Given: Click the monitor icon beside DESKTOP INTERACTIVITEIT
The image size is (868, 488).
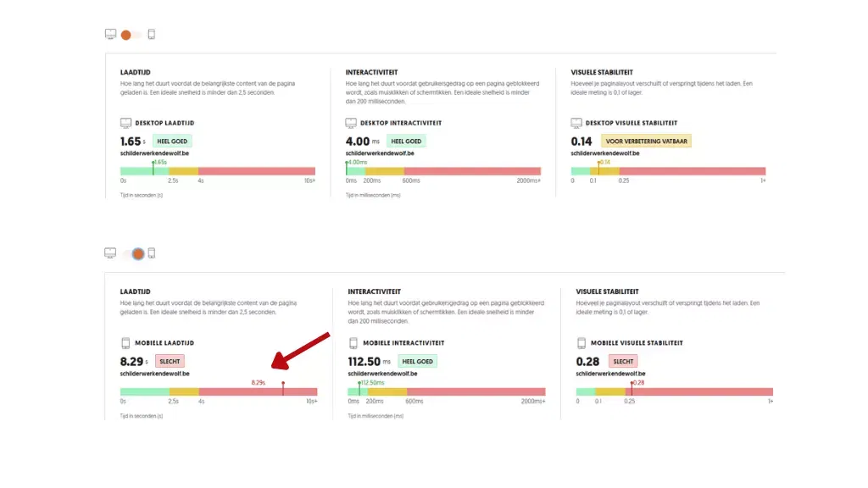Looking at the screenshot, I should (351, 122).
